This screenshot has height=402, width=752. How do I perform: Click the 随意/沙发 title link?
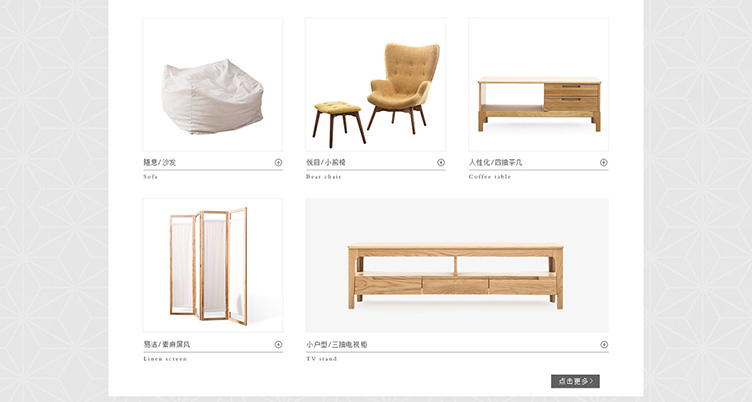(159, 163)
